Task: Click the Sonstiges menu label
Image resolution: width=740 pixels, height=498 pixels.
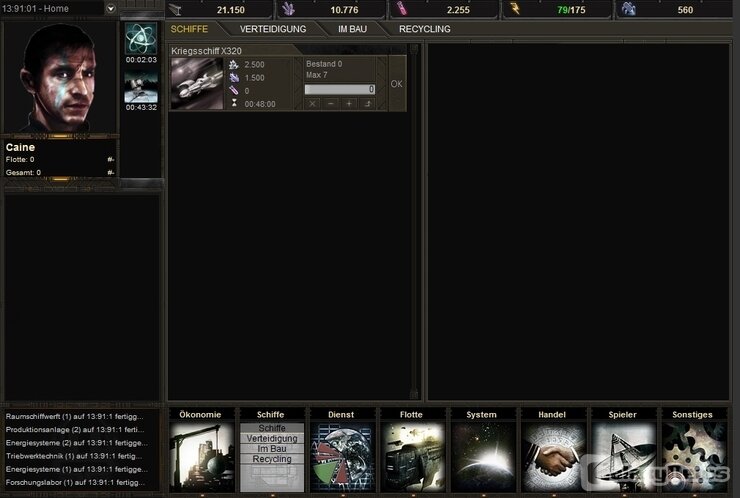Action: click(x=692, y=415)
